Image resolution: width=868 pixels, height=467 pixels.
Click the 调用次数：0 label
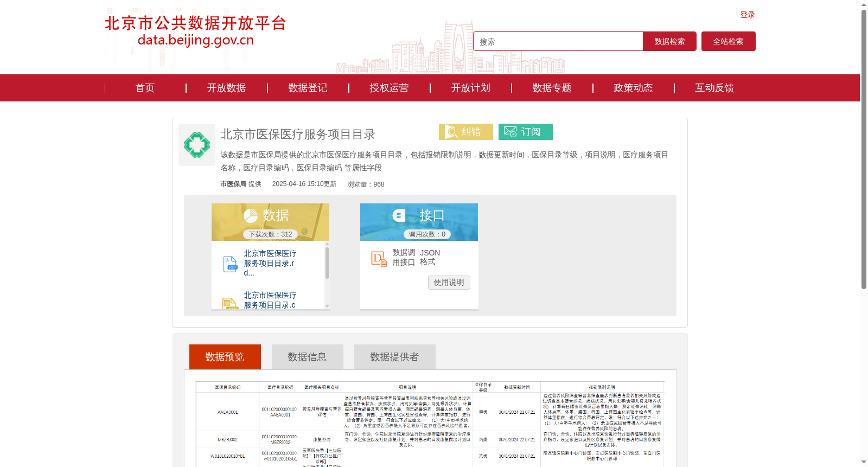click(x=427, y=234)
